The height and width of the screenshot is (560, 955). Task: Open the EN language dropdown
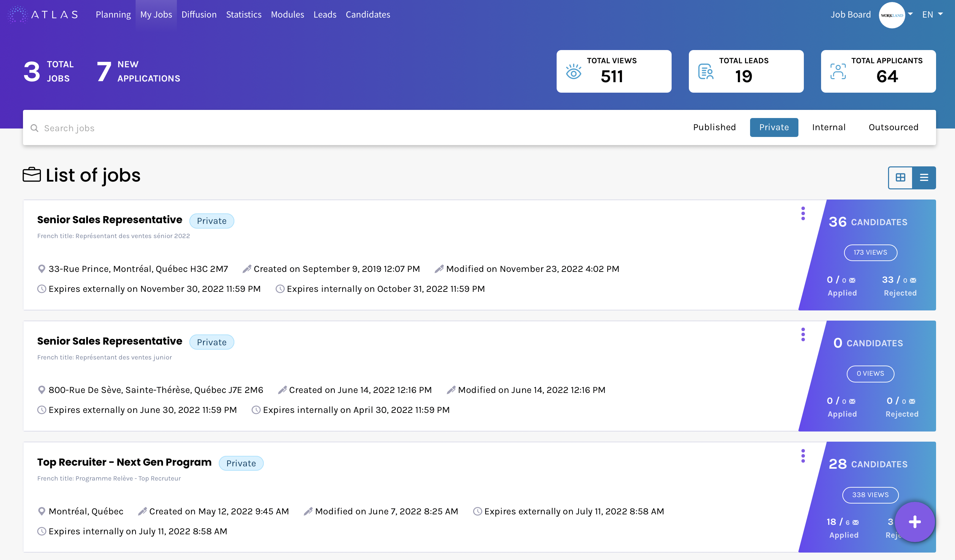932,15
